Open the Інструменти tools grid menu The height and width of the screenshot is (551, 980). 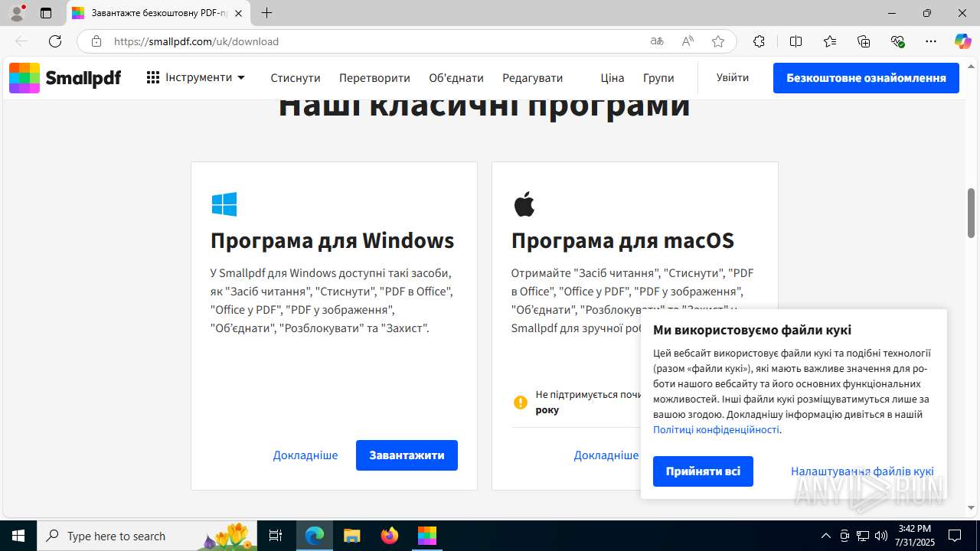(196, 77)
